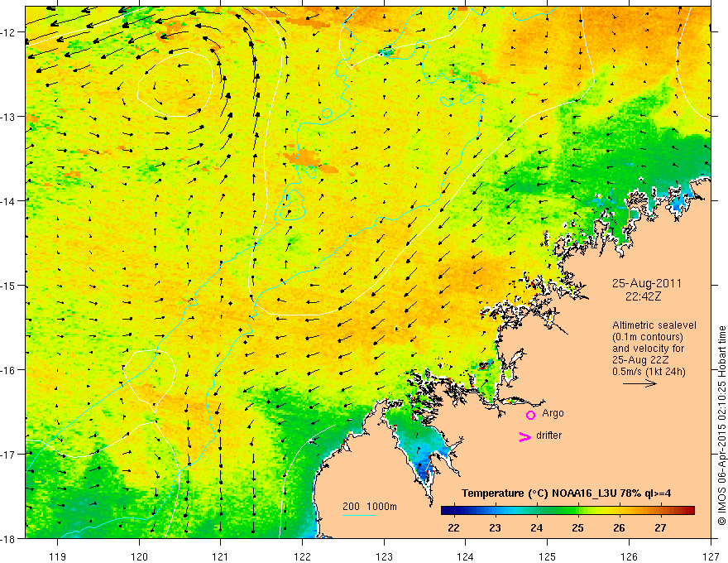Click the colorbar value 22
This screenshot has height=563, width=728.
[453, 527]
